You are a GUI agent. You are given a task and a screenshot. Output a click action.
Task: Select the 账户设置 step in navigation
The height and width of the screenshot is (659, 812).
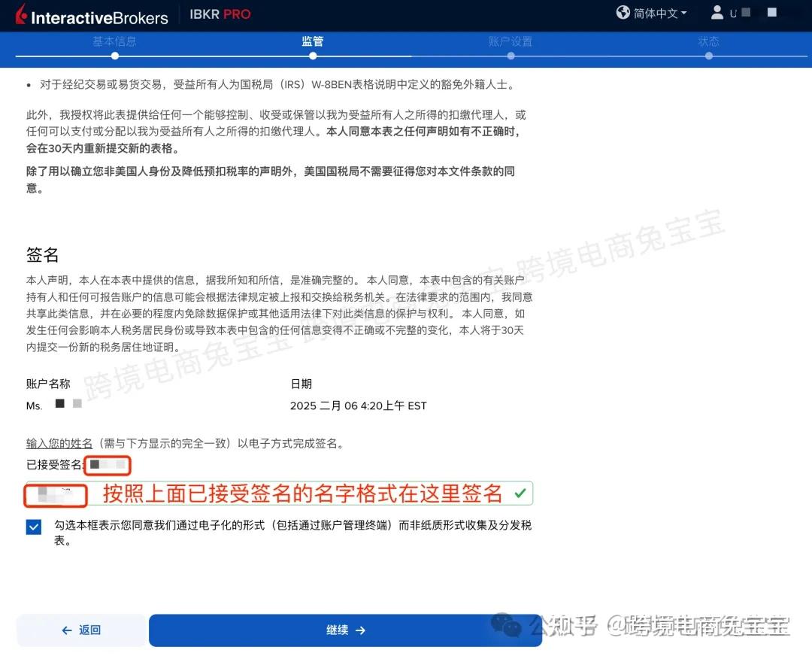pyautogui.click(x=511, y=41)
